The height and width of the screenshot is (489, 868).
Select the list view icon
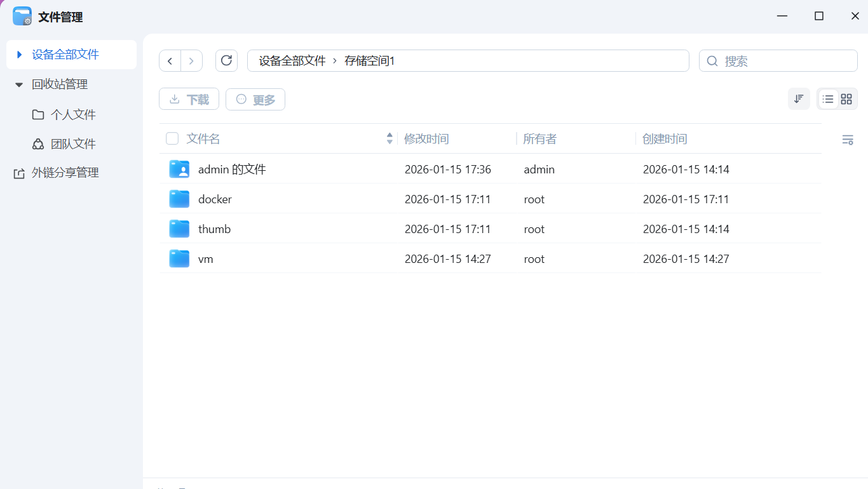click(827, 99)
